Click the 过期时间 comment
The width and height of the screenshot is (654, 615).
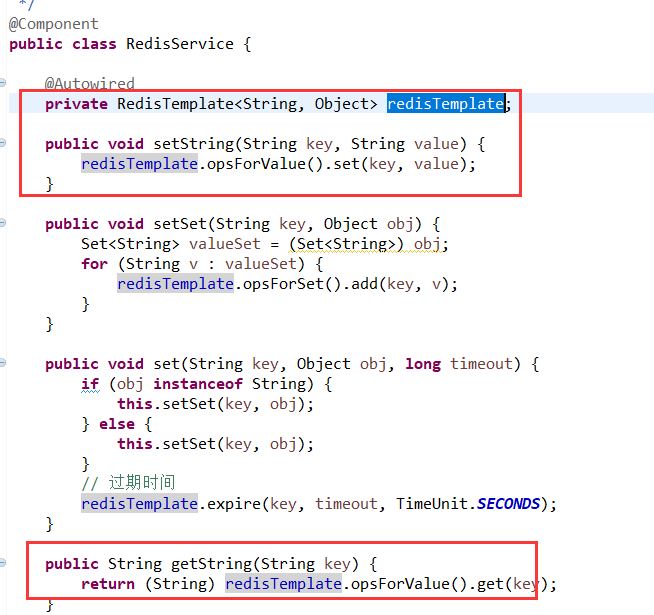[142, 483]
